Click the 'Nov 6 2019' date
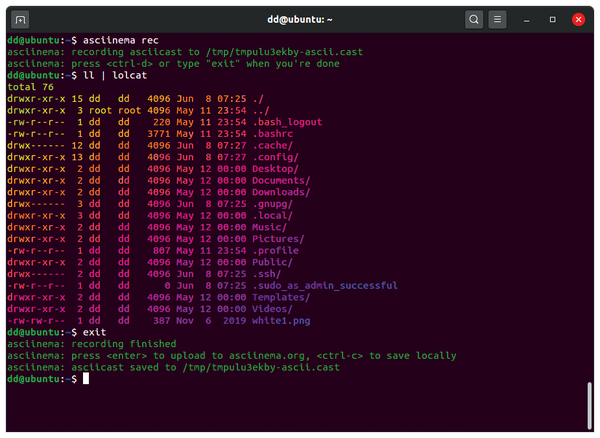This screenshot has width=600, height=438. tap(211, 321)
